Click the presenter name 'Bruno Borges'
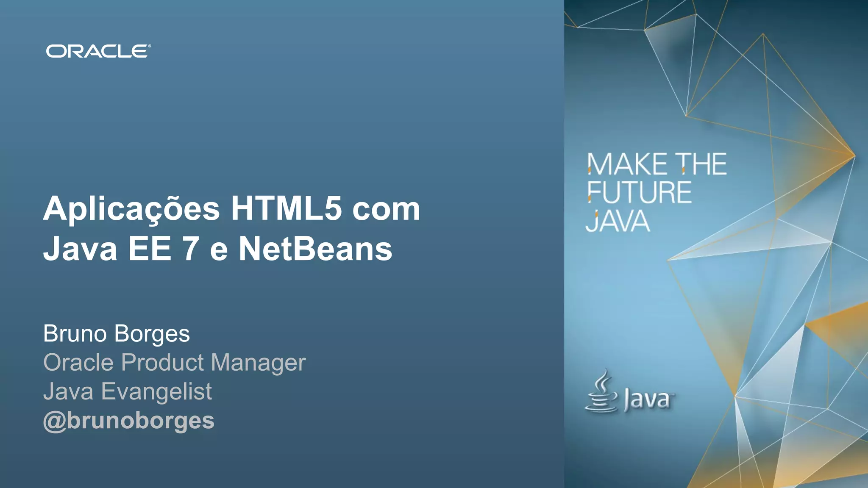The width and height of the screenshot is (868, 488). 117,334
